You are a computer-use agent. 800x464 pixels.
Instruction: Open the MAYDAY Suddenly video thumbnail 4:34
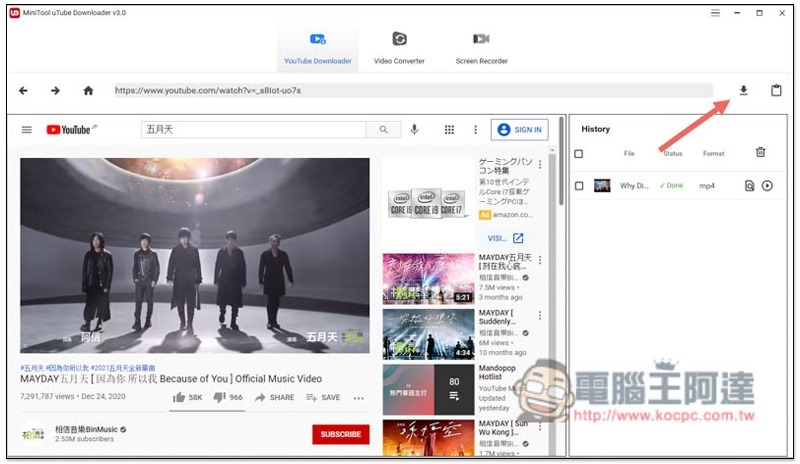tap(429, 334)
